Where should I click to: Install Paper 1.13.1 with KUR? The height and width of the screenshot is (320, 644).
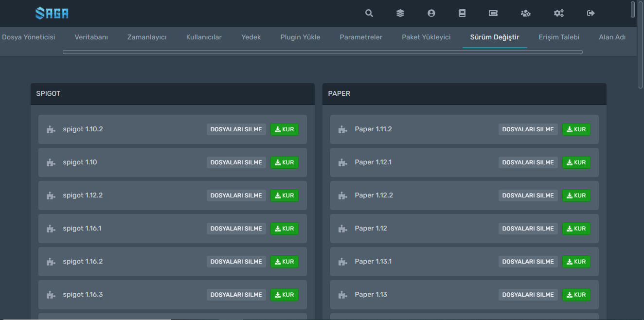pos(576,262)
